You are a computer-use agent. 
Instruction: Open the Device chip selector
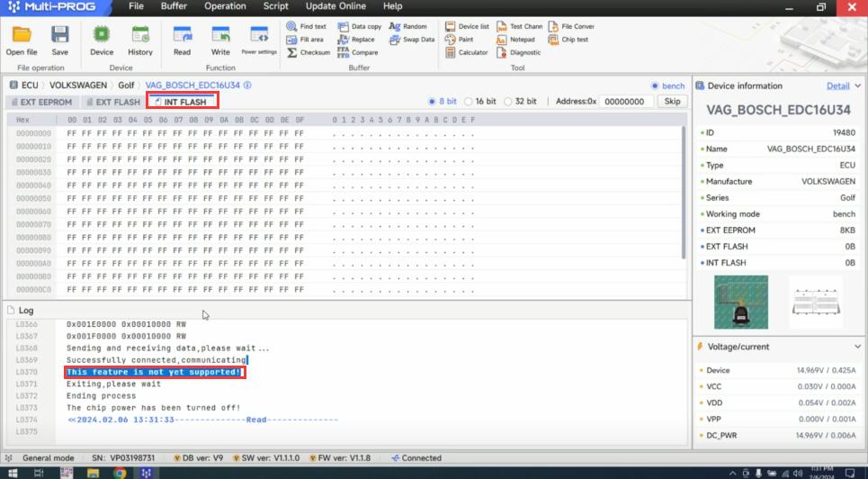tap(102, 34)
